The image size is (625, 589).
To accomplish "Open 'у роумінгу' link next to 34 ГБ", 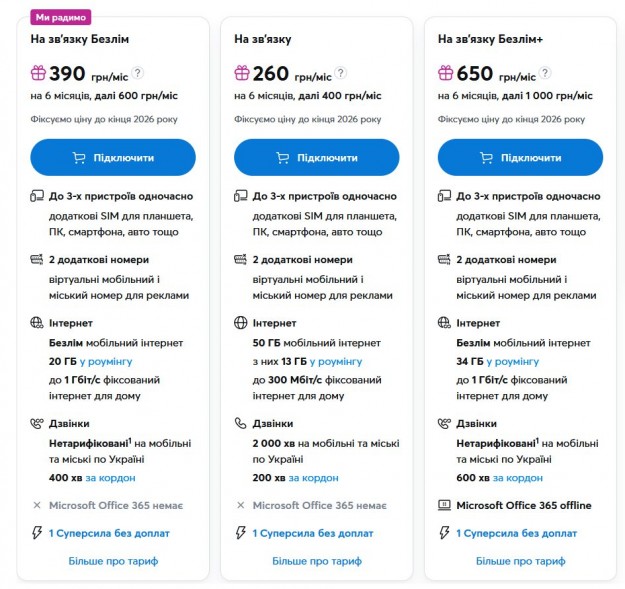I will 514,361.
